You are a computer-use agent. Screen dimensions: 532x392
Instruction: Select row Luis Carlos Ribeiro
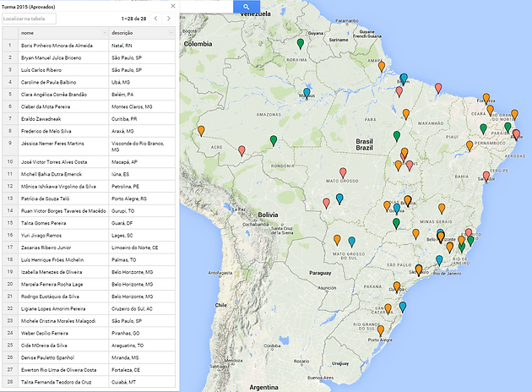tap(89, 70)
